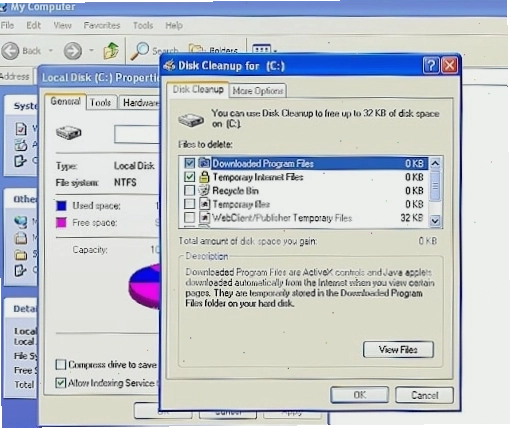Click scroll down arrow in files list
This screenshot has height=428, width=510.
pos(435,221)
